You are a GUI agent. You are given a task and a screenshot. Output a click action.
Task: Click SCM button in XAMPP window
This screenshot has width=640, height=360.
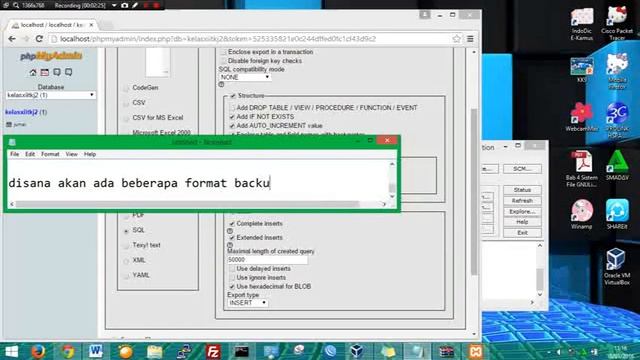pos(522,169)
